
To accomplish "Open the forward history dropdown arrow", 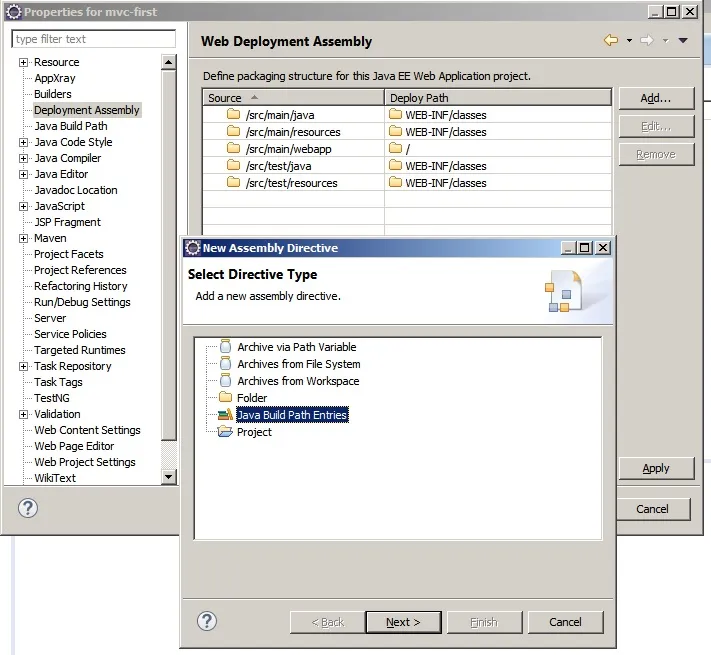I will click(666, 41).
